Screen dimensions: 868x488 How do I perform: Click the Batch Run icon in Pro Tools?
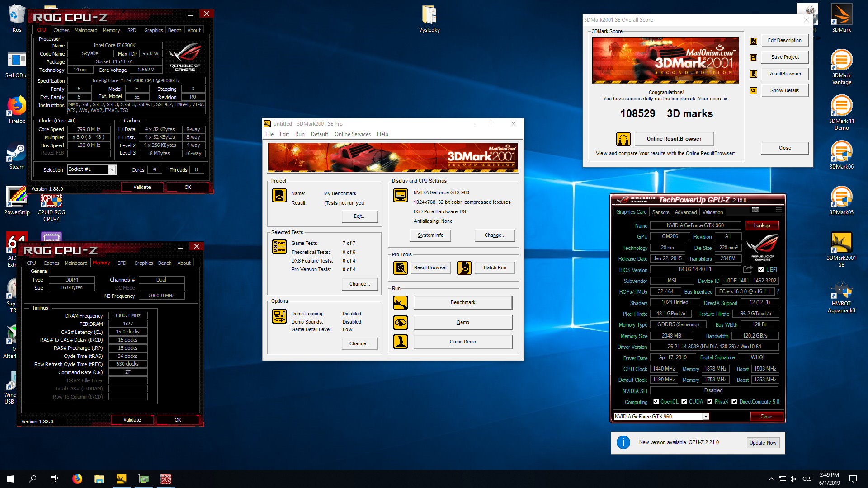[464, 268]
